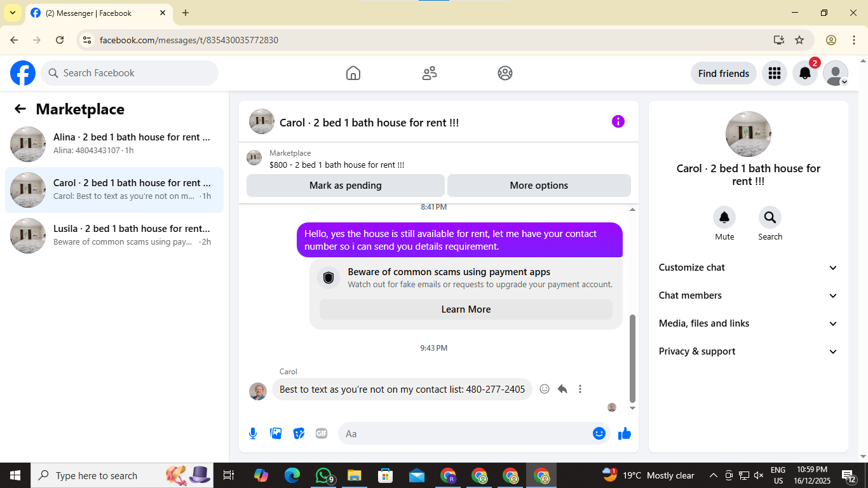Reply to Carol's message arrow icon
The width and height of the screenshot is (868, 488).
[x=562, y=389]
